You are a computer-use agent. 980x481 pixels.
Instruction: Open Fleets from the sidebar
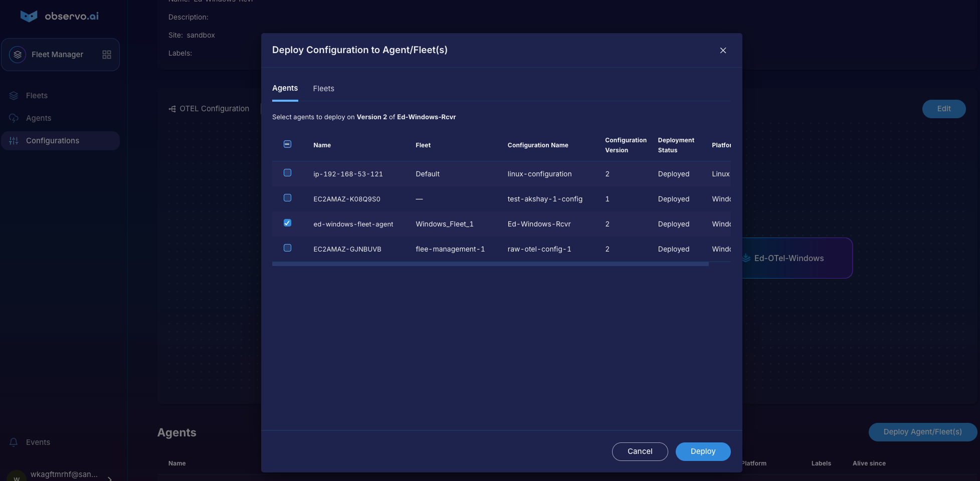37,96
